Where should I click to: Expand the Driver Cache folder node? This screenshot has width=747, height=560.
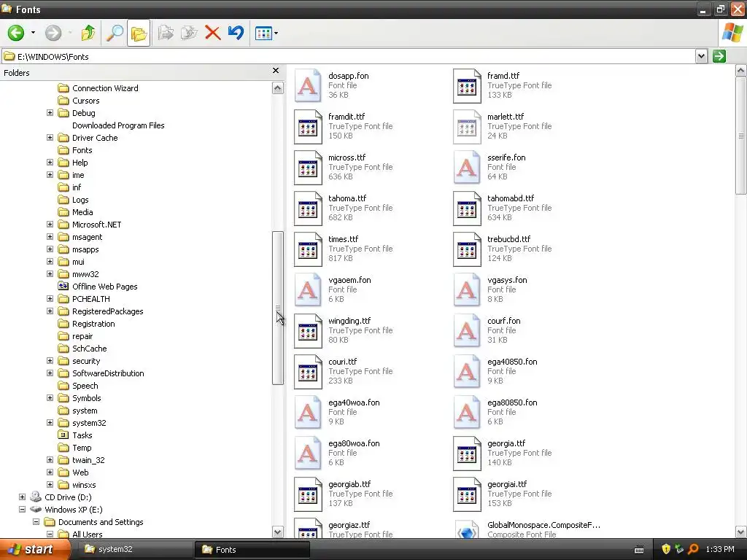[x=50, y=138]
